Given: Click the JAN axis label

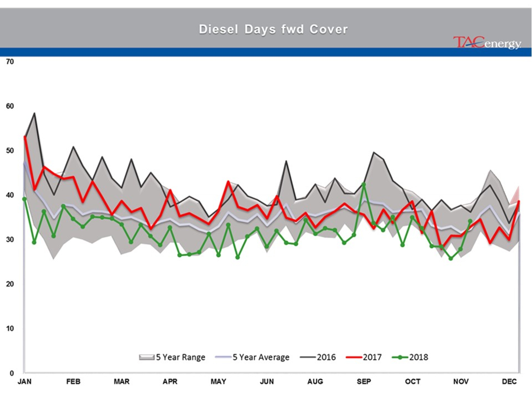Looking at the screenshot, I should tap(25, 381).
